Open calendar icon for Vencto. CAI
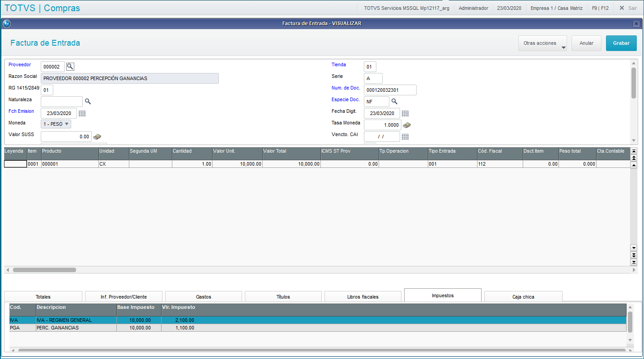 tap(405, 137)
